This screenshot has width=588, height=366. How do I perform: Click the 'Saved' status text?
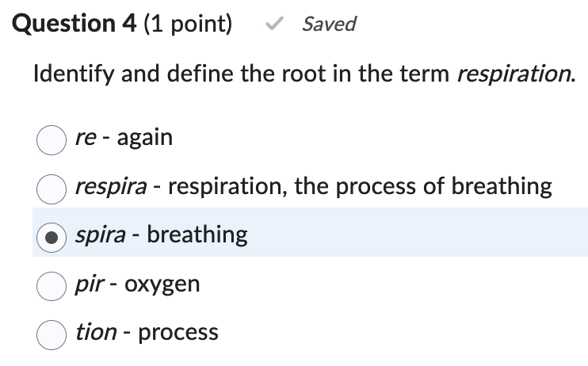point(329,25)
